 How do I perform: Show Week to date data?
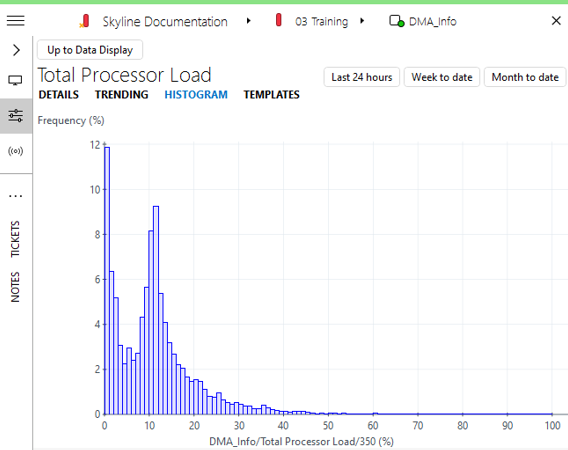442,77
